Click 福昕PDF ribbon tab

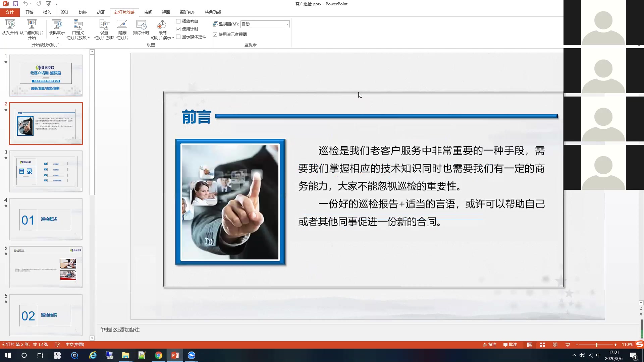click(187, 12)
